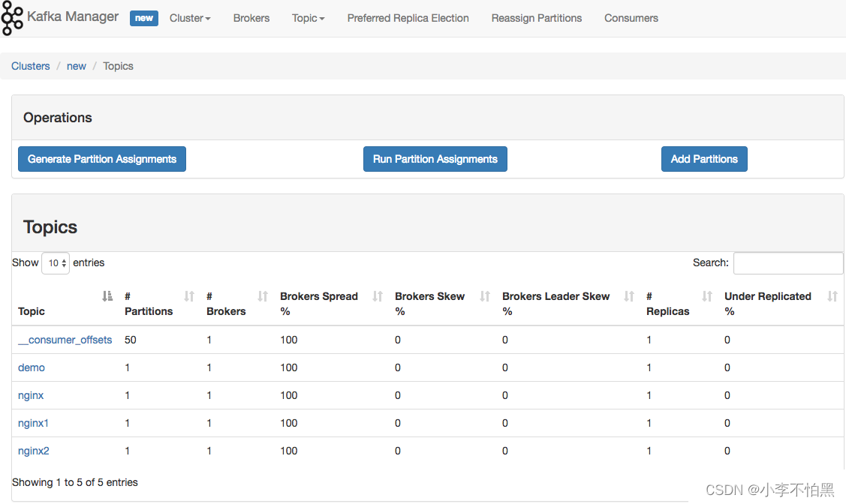Click the partitions value 50 for __consumer_offsets
Screen dimensions: 846x504
click(131, 340)
